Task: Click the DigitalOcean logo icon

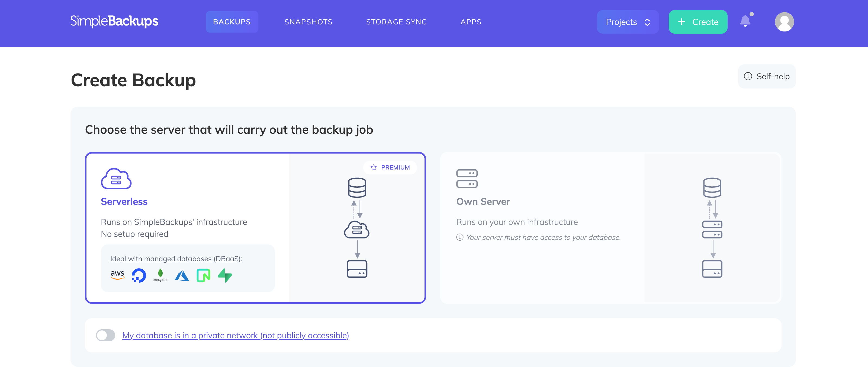Action: tap(139, 275)
